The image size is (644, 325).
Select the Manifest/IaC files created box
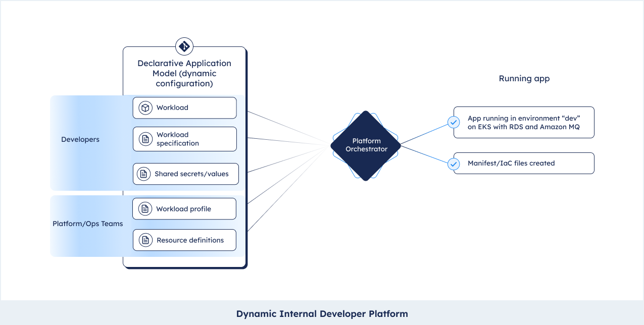(x=524, y=164)
